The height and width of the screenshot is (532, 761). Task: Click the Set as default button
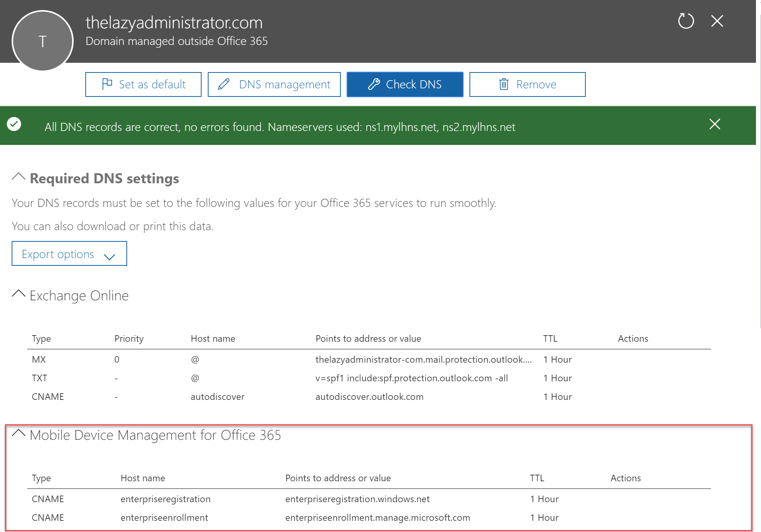pyautogui.click(x=143, y=84)
